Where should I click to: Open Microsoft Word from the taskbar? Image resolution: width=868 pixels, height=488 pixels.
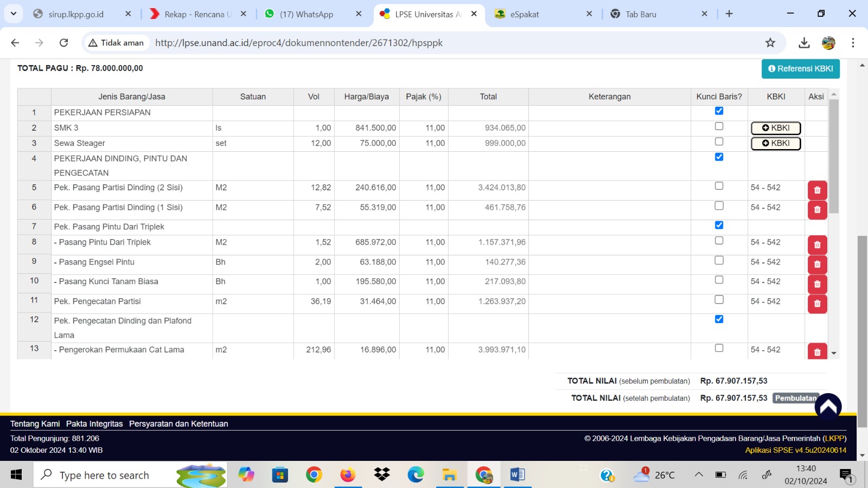point(517,475)
